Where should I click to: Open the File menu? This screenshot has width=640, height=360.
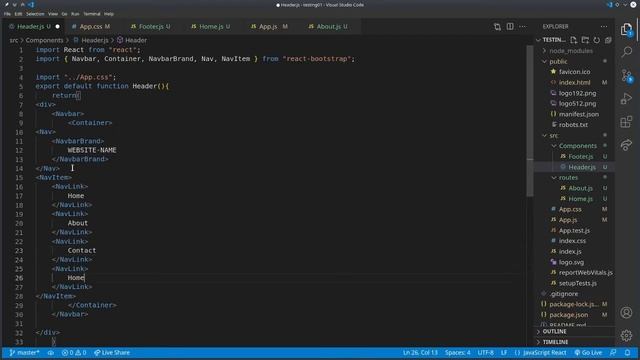coord(7,14)
